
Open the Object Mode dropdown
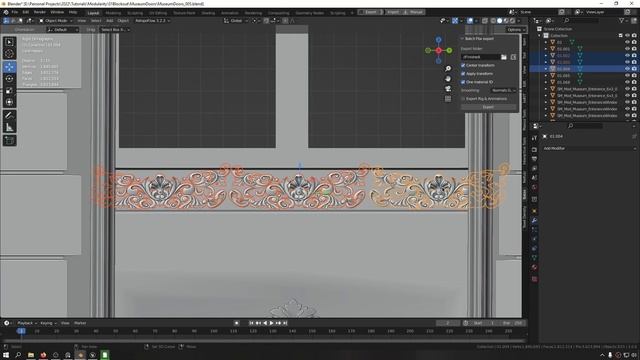[x=56, y=20]
